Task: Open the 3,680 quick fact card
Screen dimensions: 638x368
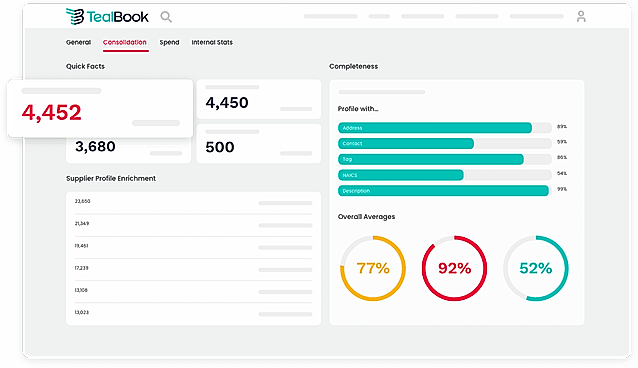Action: click(129, 150)
